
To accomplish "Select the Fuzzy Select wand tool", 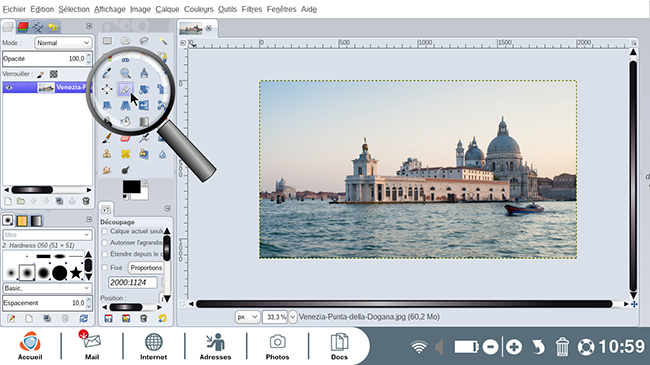I will click(x=163, y=41).
